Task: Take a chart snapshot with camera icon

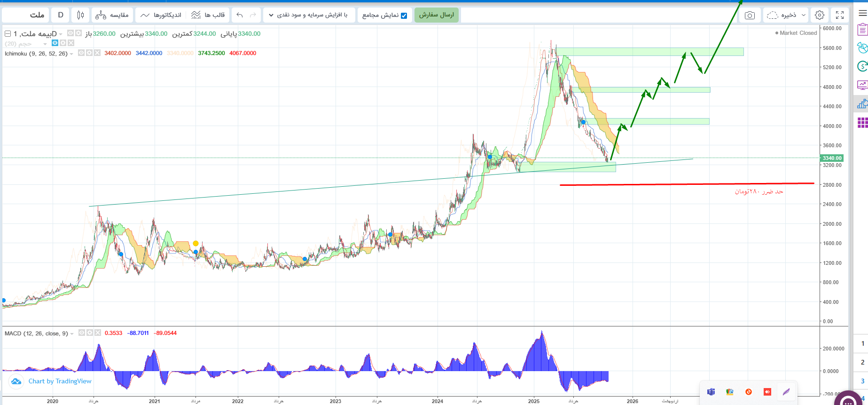Action: click(x=750, y=16)
